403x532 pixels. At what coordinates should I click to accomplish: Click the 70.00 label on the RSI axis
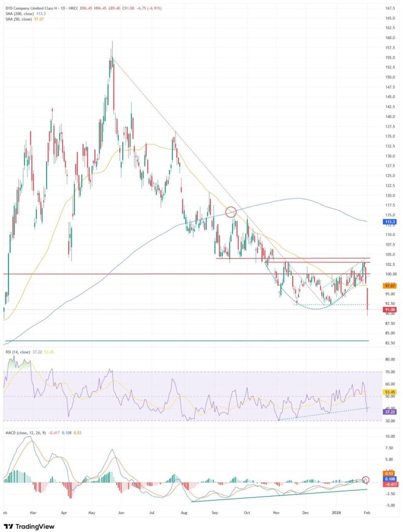(x=391, y=372)
